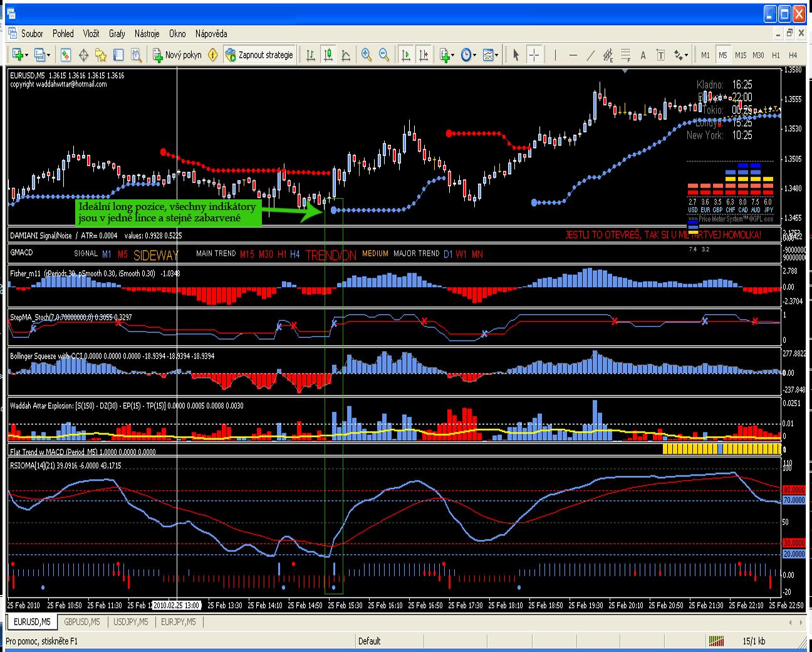Switch timeframe to M1

[705, 55]
